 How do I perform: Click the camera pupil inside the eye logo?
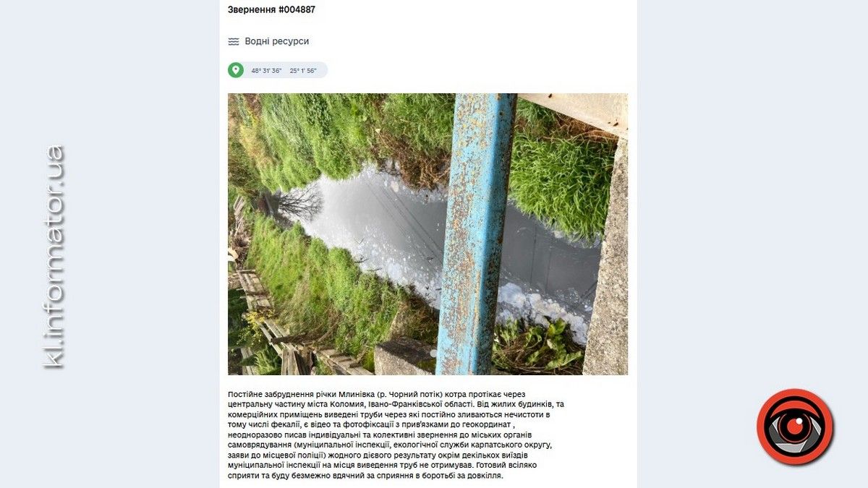(x=795, y=427)
